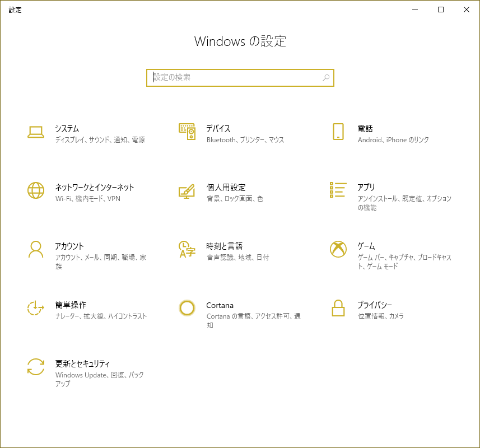This screenshot has height=448, width=480.
Task: Click the アプリ list icon
Action: [x=338, y=190]
